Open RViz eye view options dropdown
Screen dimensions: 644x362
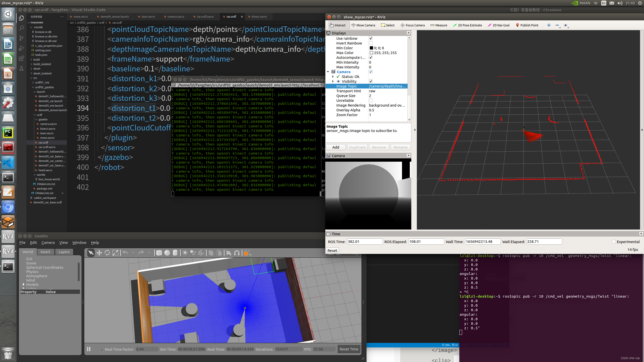pos(566,25)
